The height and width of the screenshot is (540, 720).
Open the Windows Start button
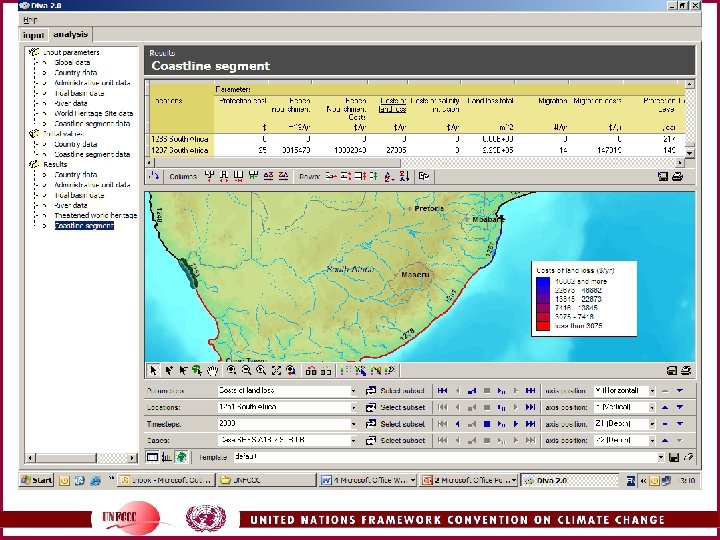(37, 480)
